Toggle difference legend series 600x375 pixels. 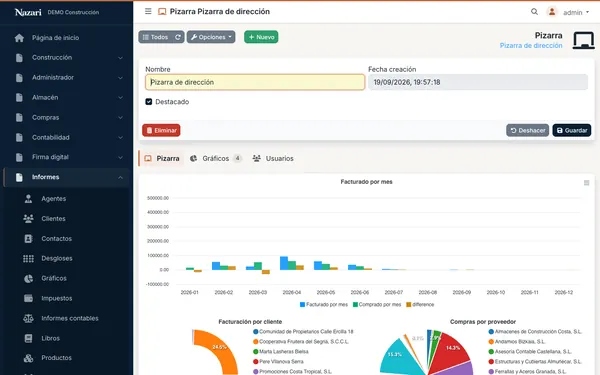420,305
